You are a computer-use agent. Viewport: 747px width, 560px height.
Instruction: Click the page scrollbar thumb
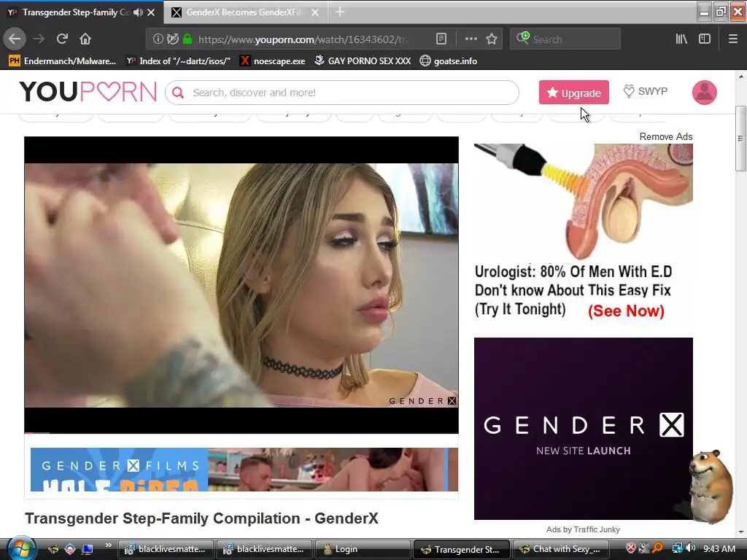(740, 138)
